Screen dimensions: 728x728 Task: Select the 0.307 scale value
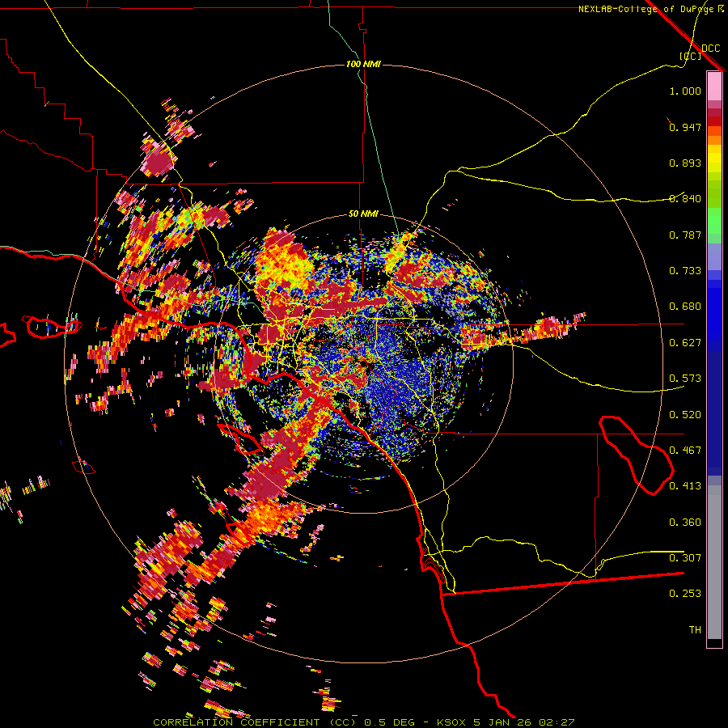[x=685, y=558]
